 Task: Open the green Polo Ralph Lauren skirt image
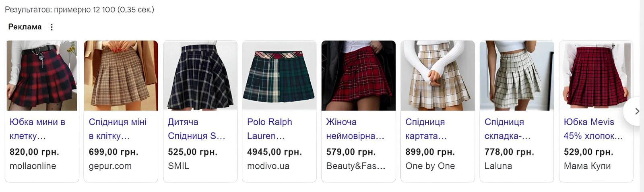coord(279,76)
